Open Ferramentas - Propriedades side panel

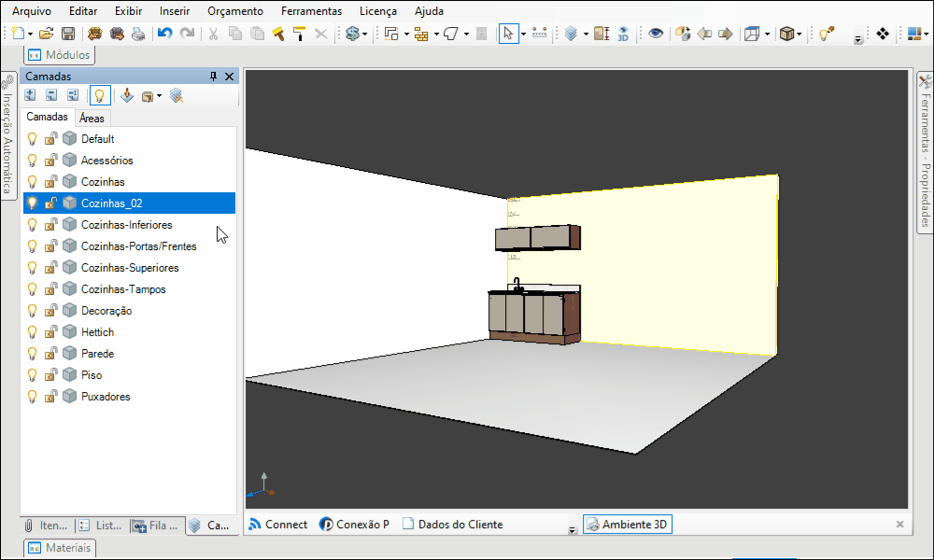click(x=925, y=152)
